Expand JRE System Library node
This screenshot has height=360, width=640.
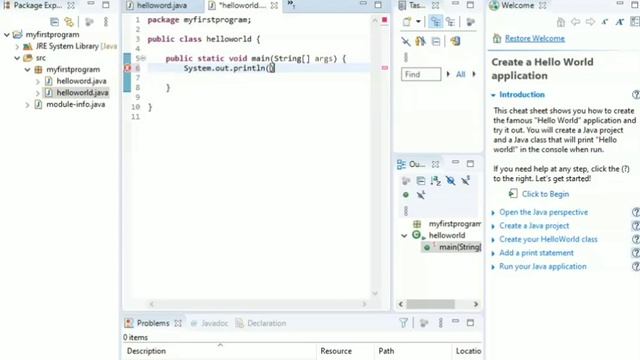17,47
